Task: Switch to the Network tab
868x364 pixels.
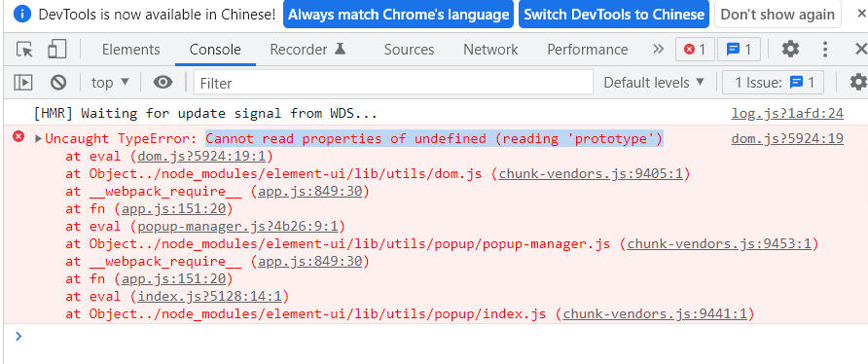Action: click(x=490, y=50)
